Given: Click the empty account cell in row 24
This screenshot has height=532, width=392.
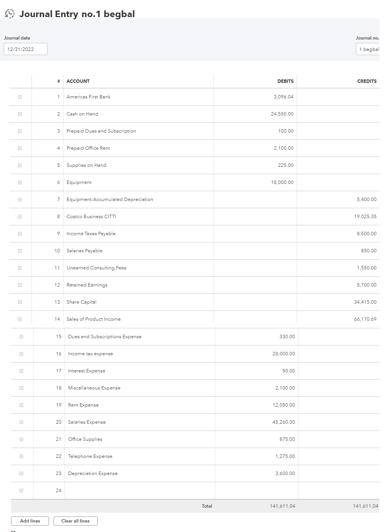Looking at the screenshot, I should click(139, 491).
